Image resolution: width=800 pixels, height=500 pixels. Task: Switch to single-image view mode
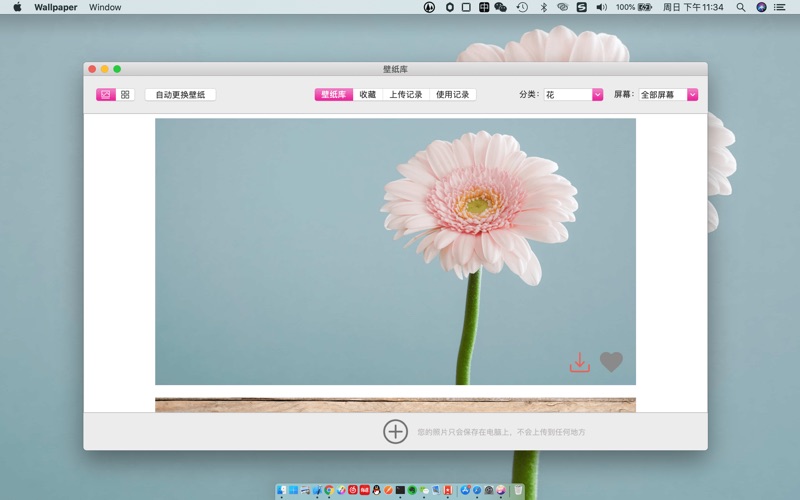pos(106,94)
